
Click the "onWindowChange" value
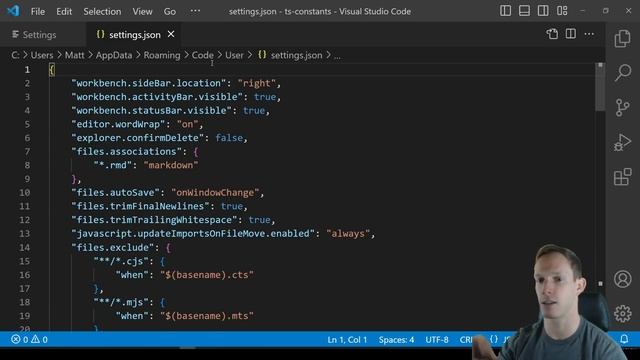click(x=215, y=193)
